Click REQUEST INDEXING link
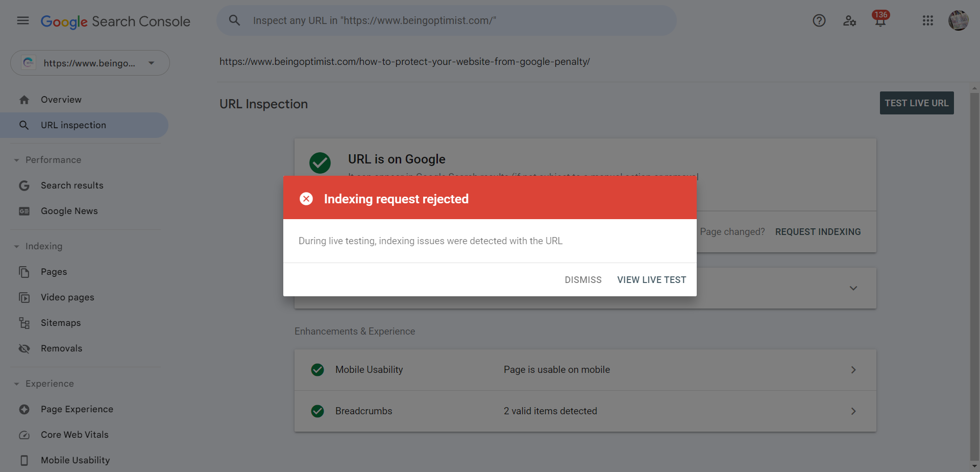This screenshot has height=472, width=980. (818, 232)
